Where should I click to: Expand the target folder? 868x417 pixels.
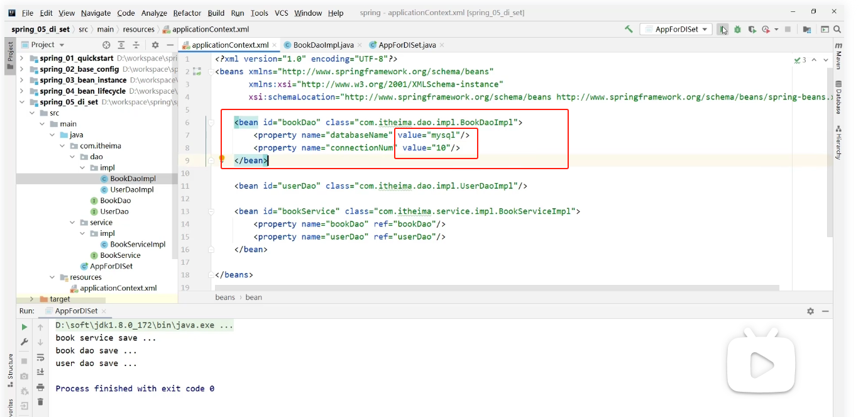point(32,299)
